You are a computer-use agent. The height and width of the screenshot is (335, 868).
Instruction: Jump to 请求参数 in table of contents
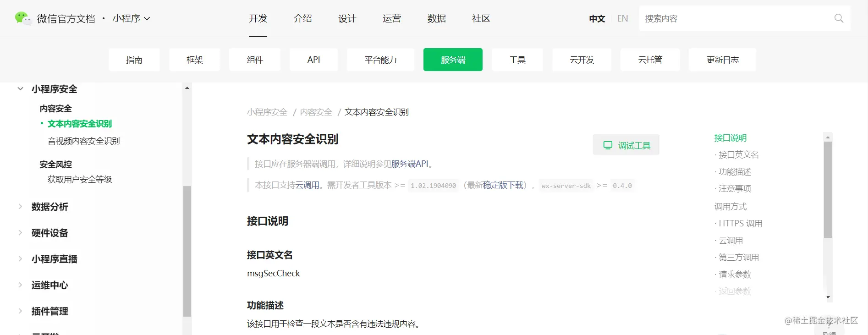point(735,275)
